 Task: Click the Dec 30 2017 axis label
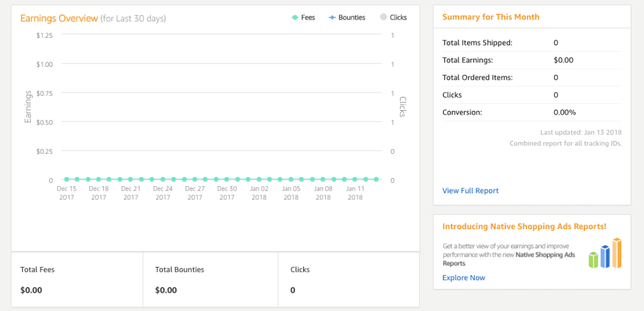pos(227,193)
